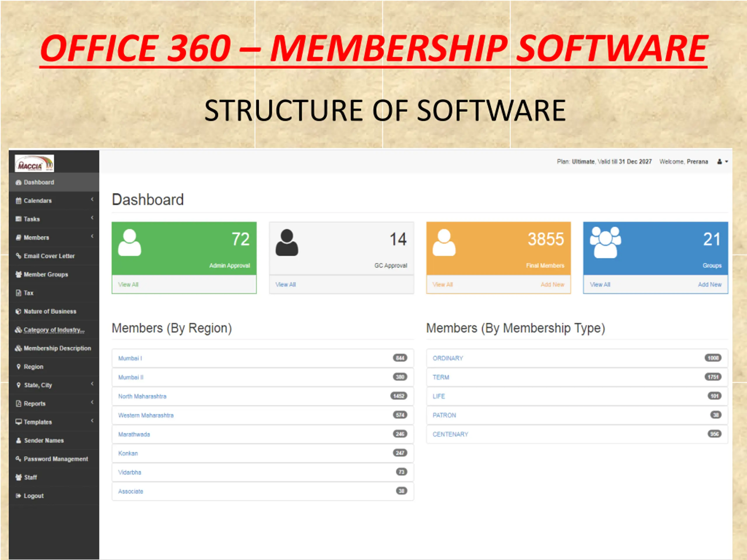The height and width of the screenshot is (560, 747).
Task: Click the GC Approval user icon
Action: point(287,242)
